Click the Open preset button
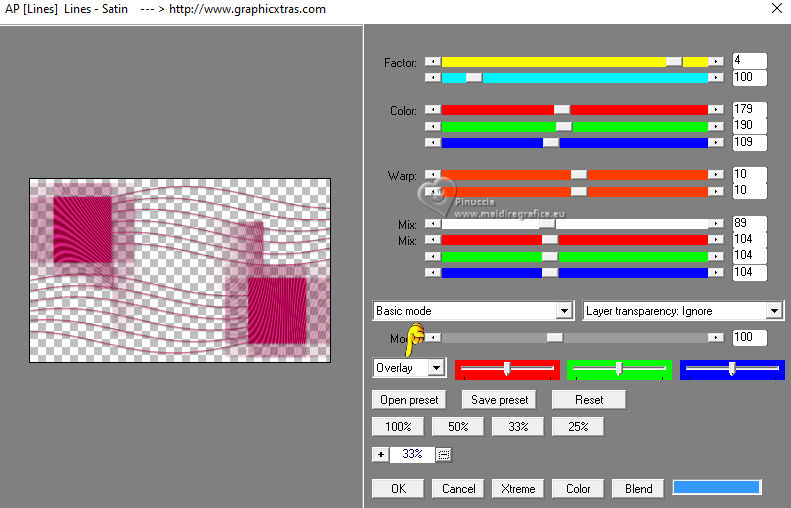791x508 pixels. pyautogui.click(x=409, y=400)
